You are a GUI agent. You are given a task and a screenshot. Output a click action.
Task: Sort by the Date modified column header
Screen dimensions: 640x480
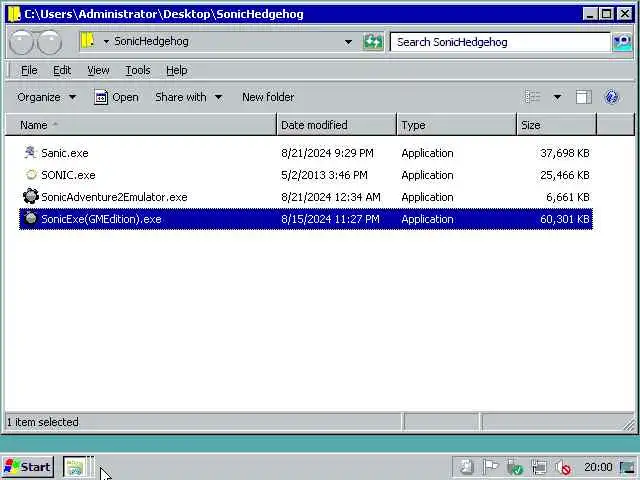pyautogui.click(x=337, y=125)
